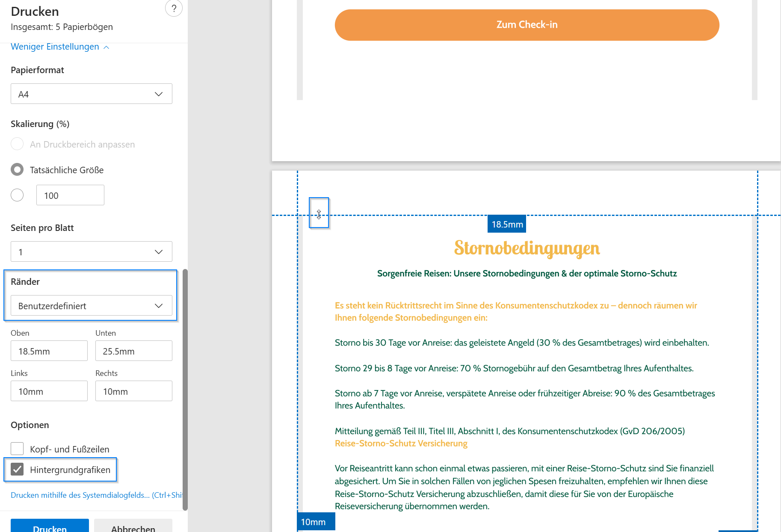Uncheck the Hintergrundgrafiken checkbox

point(17,470)
